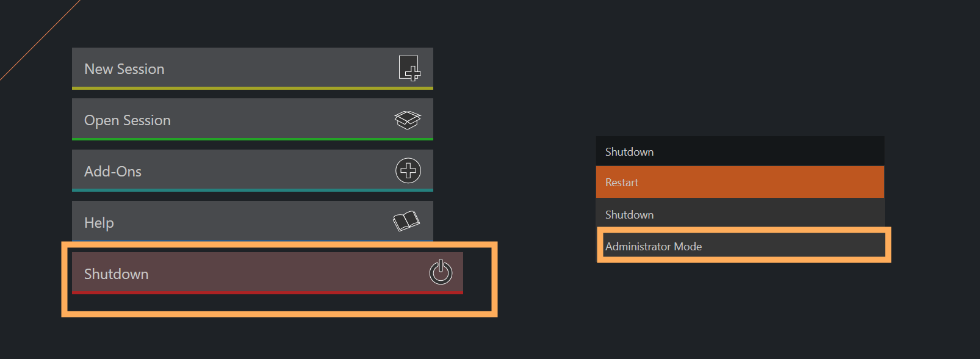Choose the Open Session text label
Screen dimensions: 980x359
[x=128, y=120]
